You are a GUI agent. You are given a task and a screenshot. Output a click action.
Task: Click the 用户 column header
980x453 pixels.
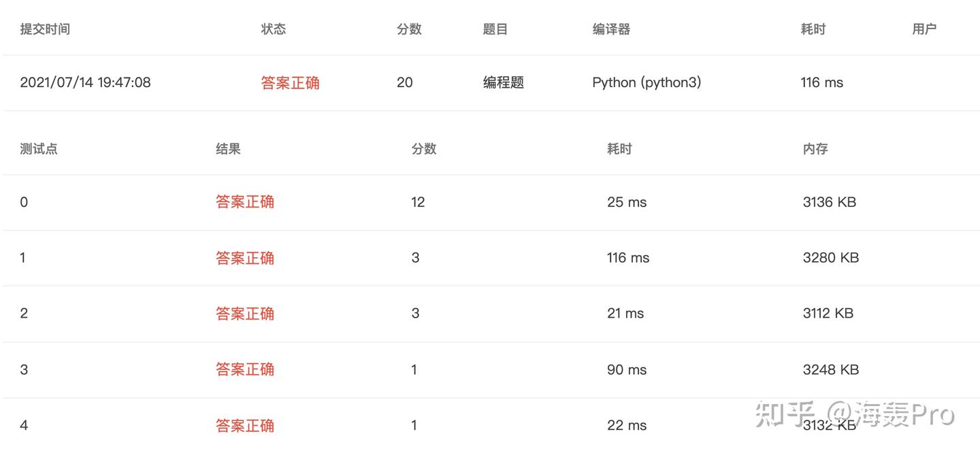(x=924, y=29)
